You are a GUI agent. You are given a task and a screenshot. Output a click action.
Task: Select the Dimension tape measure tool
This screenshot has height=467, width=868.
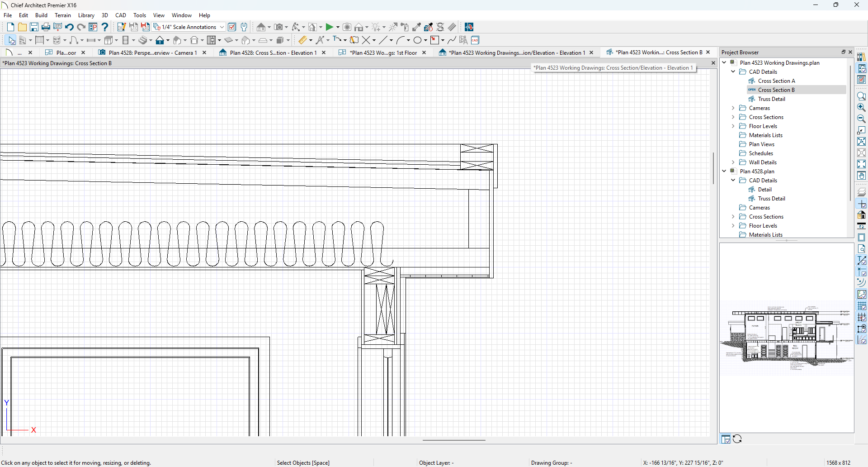click(302, 40)
